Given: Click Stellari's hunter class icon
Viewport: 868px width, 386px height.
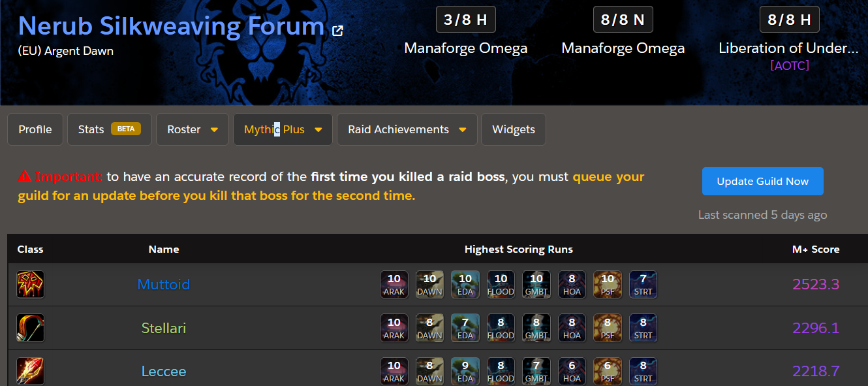Looking at the screenshot, I should click(30, 328).
